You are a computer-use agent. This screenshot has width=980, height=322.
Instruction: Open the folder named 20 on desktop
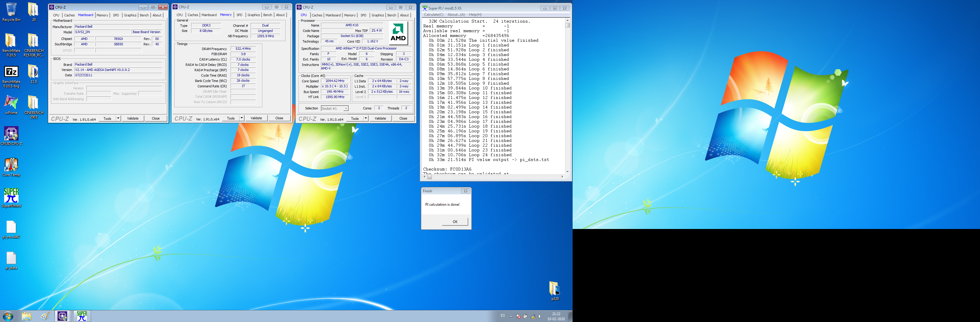[x=33, y=12]
